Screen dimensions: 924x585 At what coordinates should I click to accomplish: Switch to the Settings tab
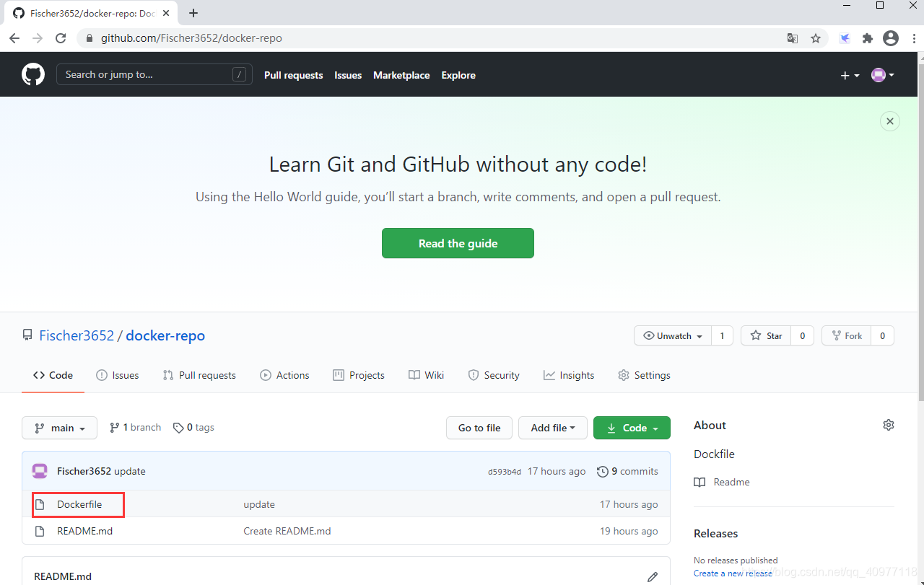[644, 375]
